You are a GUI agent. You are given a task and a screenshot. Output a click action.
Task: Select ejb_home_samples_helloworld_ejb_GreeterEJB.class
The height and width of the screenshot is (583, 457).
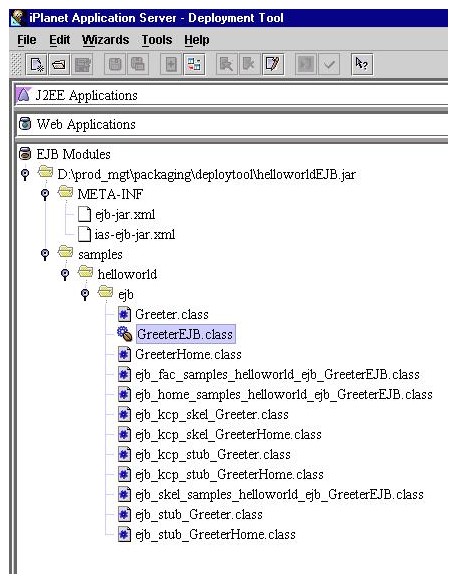pos(284,394)
